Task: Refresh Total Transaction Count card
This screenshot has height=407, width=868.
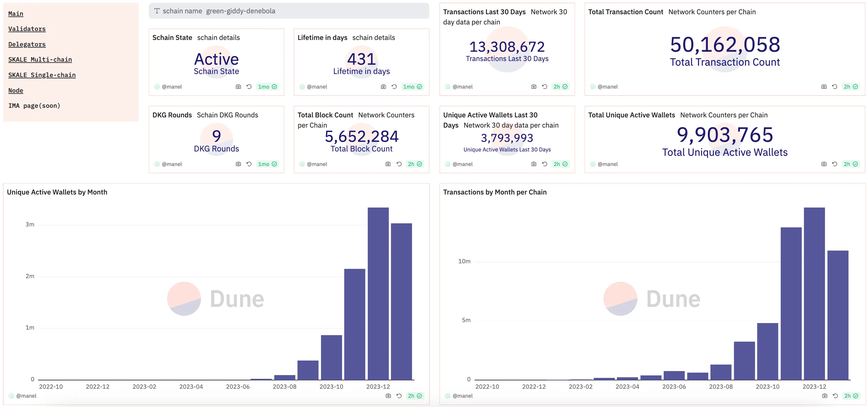Action: click(x=835, y=87)
